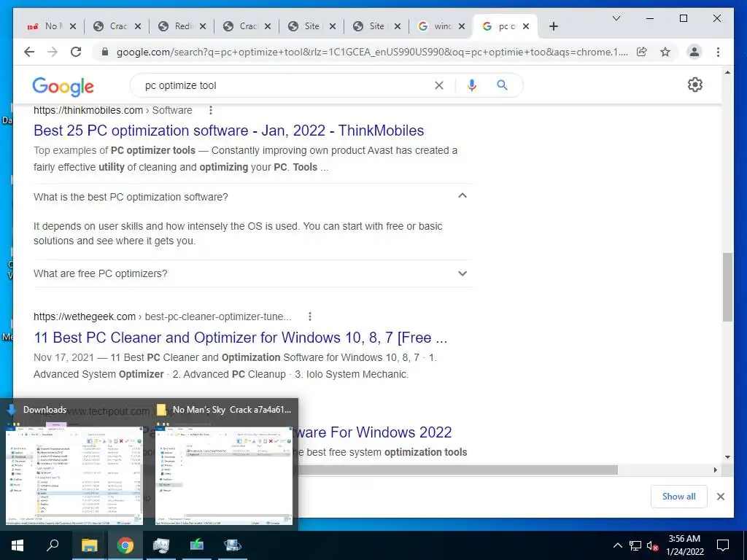Close the 'winc' Google tab

click(x=462, y=27)
